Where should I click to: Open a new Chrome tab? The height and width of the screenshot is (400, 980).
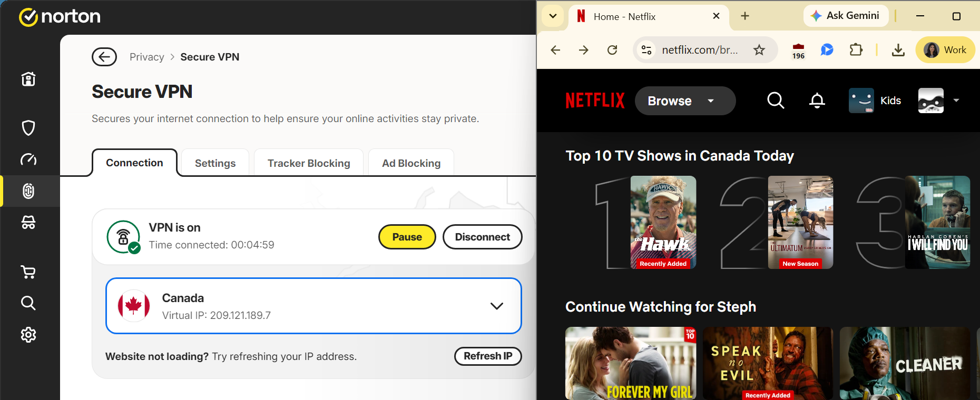pos(745,16)
